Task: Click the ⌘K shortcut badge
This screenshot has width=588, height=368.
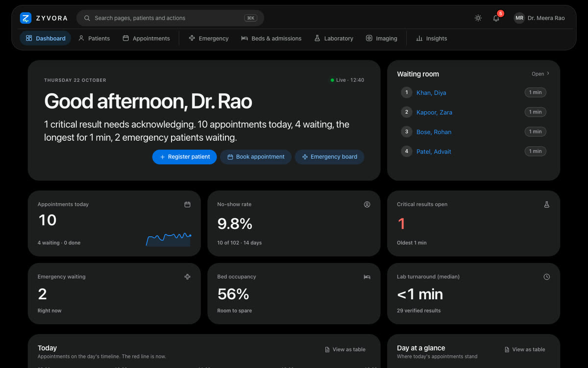Action: point(251,18)
